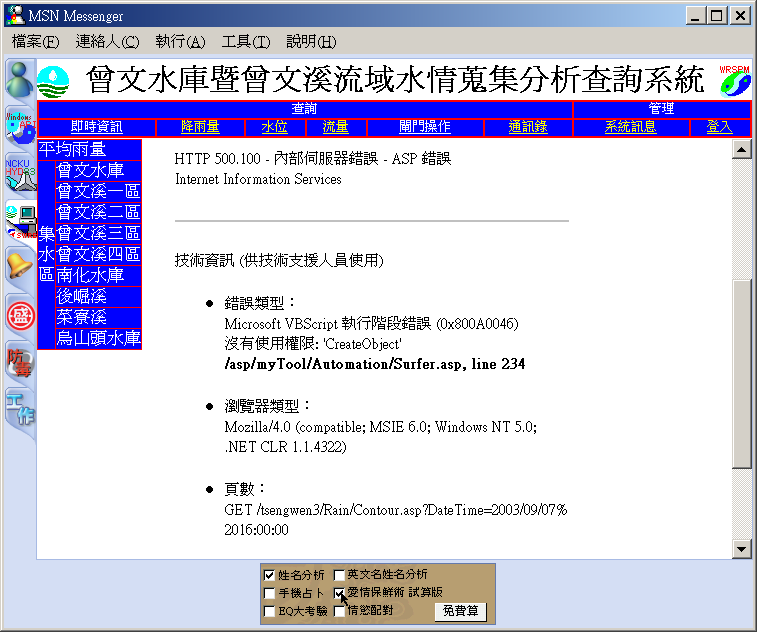Uncheck the 姓名分析 checkbox
757x632 pixels.
pyautogui.click(x=269, y=575)
